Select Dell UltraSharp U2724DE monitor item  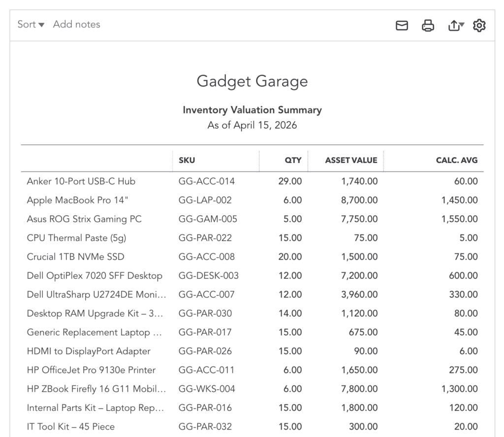coord(96,295)
